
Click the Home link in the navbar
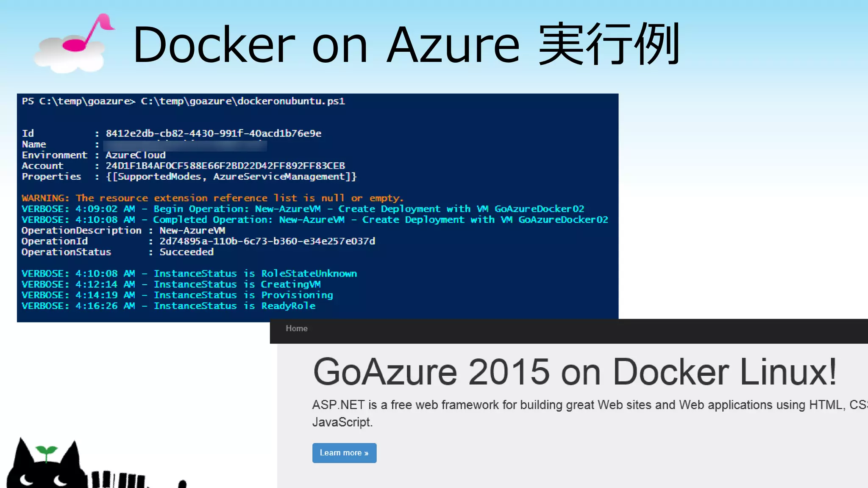[296, 328]
